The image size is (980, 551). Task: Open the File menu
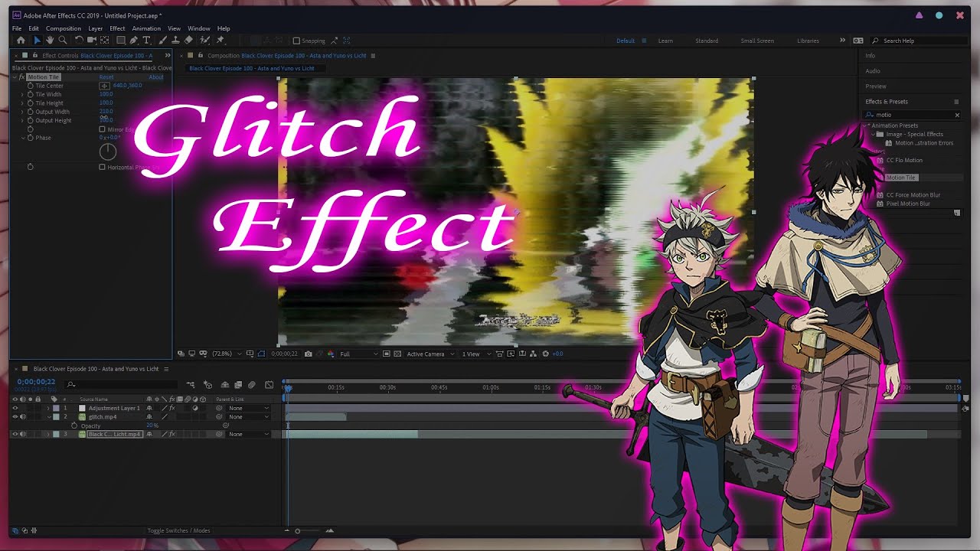[17, 28]
